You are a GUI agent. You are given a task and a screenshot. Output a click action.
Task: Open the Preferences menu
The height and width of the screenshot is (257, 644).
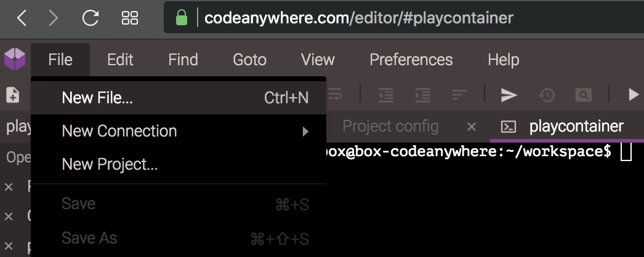coord(411,60)
